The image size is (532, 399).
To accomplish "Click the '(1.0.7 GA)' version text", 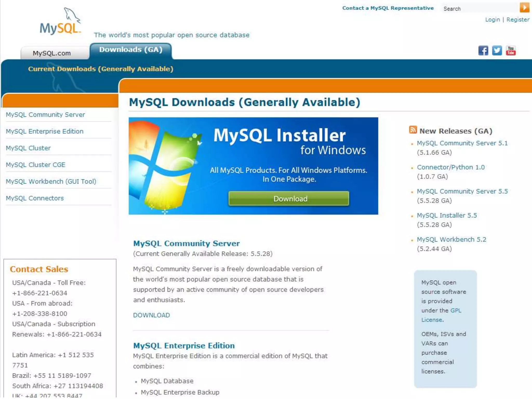I will [x=432, y=177].
